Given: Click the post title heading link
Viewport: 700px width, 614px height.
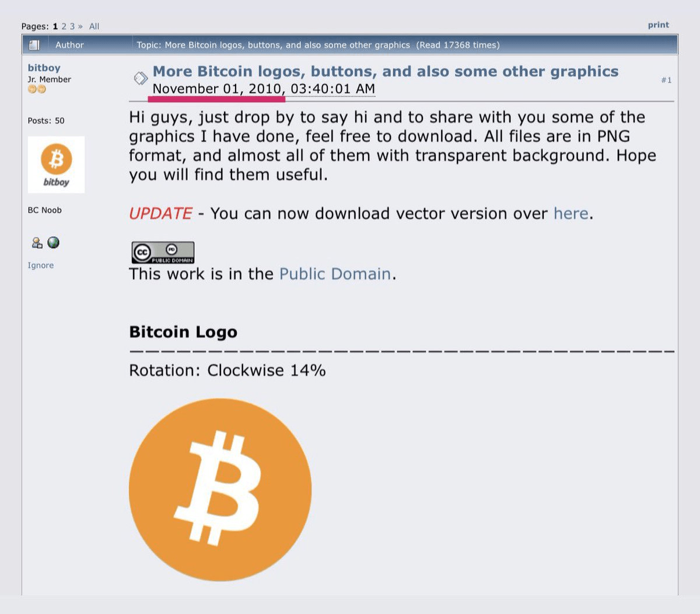Looking at the screenshot, I should click(386, 71).
